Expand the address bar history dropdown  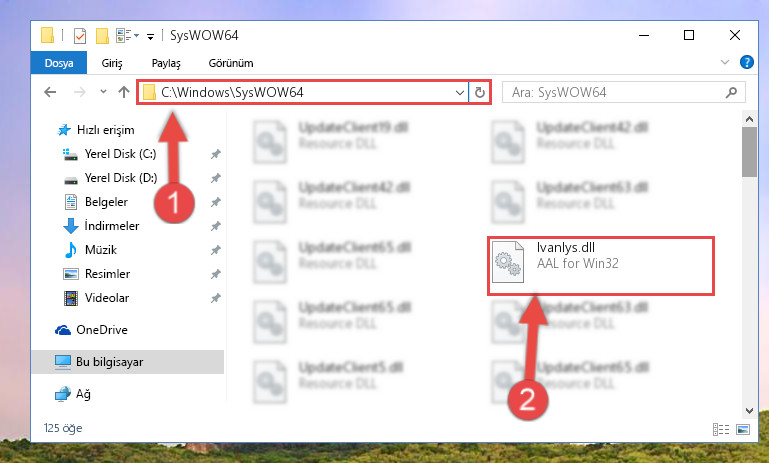[460, 92]
